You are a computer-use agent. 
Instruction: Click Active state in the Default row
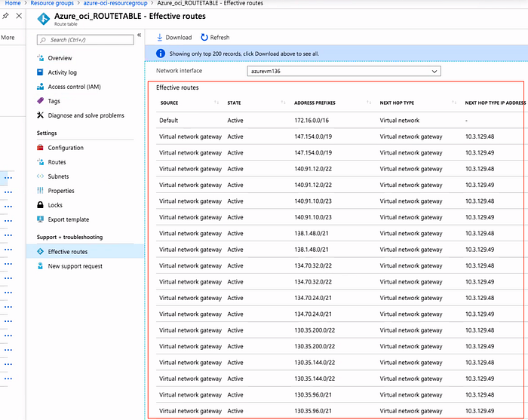[x=235, y=121]
